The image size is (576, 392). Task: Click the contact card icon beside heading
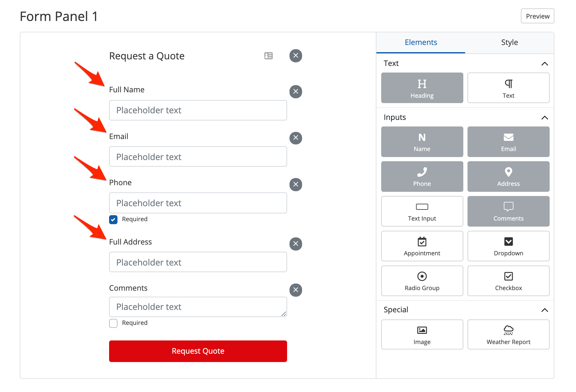coord(269,56)
